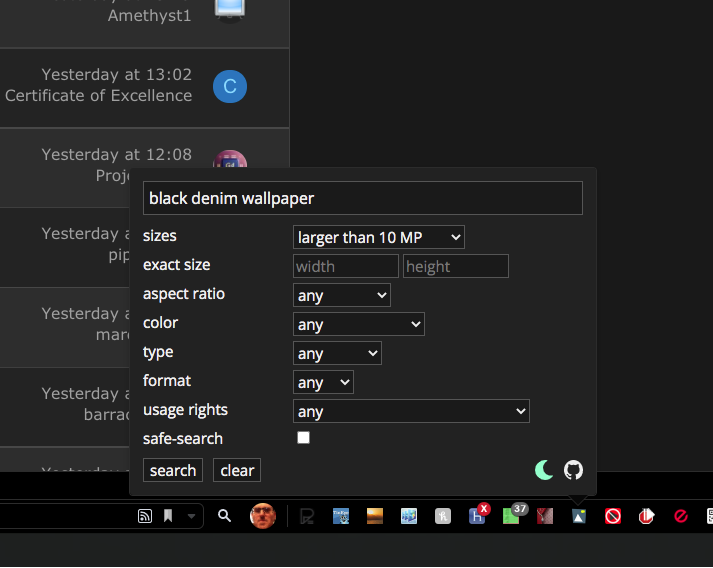Click the magnifier search icon in toolbar
Viewport: 713px width, 568px height.
click(x=224, y=516)
